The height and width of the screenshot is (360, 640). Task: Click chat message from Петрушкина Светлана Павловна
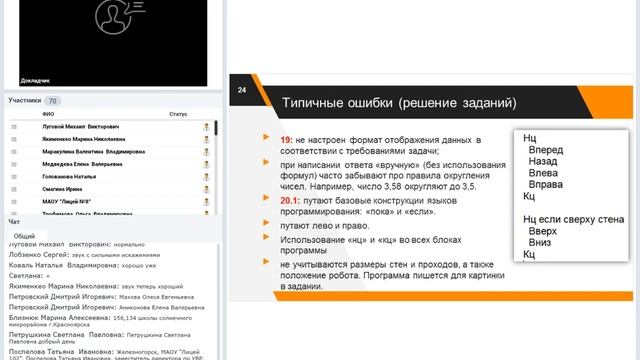[x=100, y=338]
